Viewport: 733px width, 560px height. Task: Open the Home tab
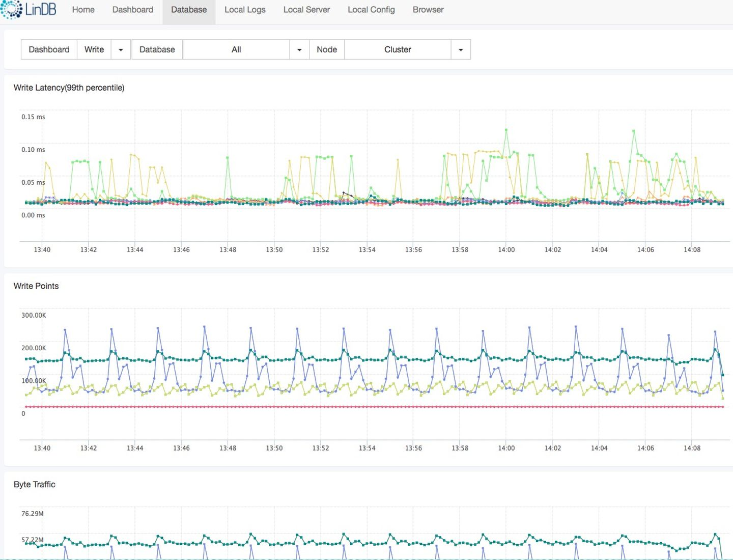pyautogui.click(x=83, y=10)
